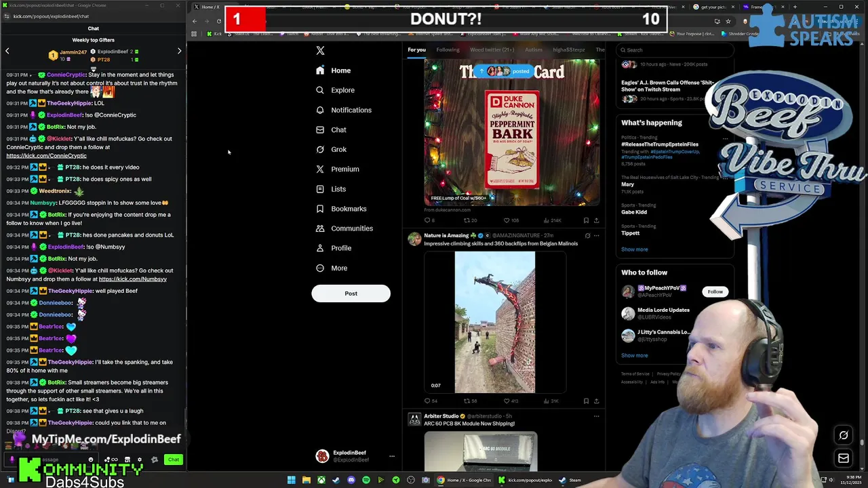
Task: Repost the Duke Cannon ad post
Action: tap(470, 220)
